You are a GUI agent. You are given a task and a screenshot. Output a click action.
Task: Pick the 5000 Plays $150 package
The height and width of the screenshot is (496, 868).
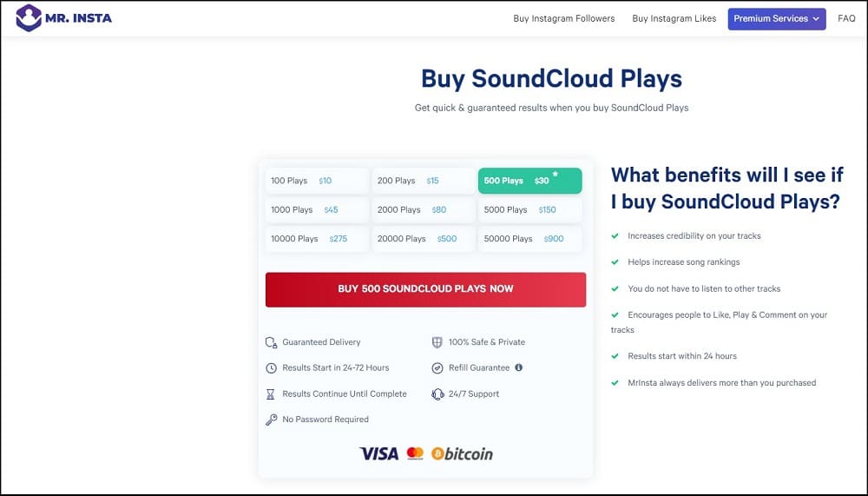[529, 210]
